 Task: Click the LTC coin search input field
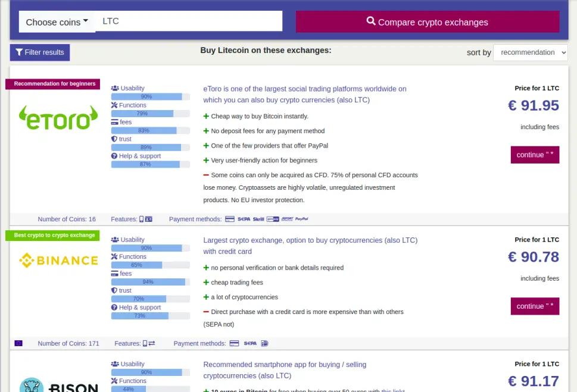tap(189, 21)
